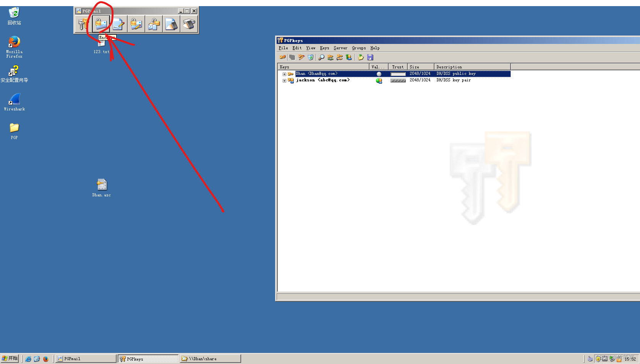
Task: Click import keys folder icon
Action: click(x=361, y=57)
